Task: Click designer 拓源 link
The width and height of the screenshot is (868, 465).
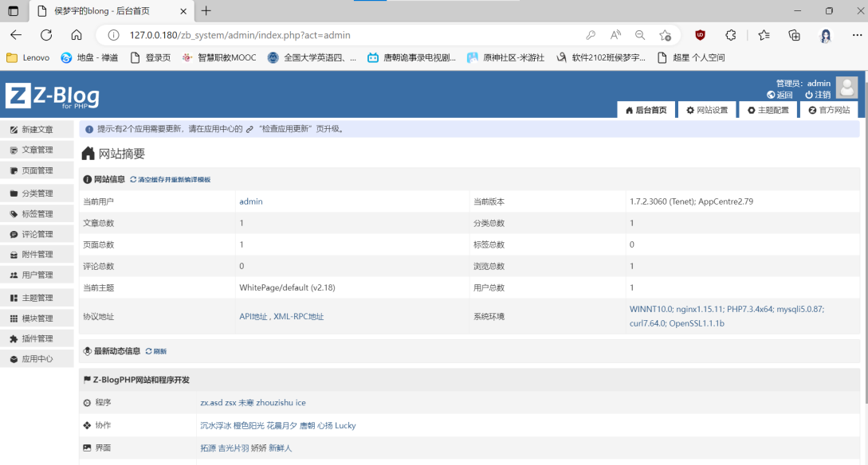Action: (x=208, y=447)
